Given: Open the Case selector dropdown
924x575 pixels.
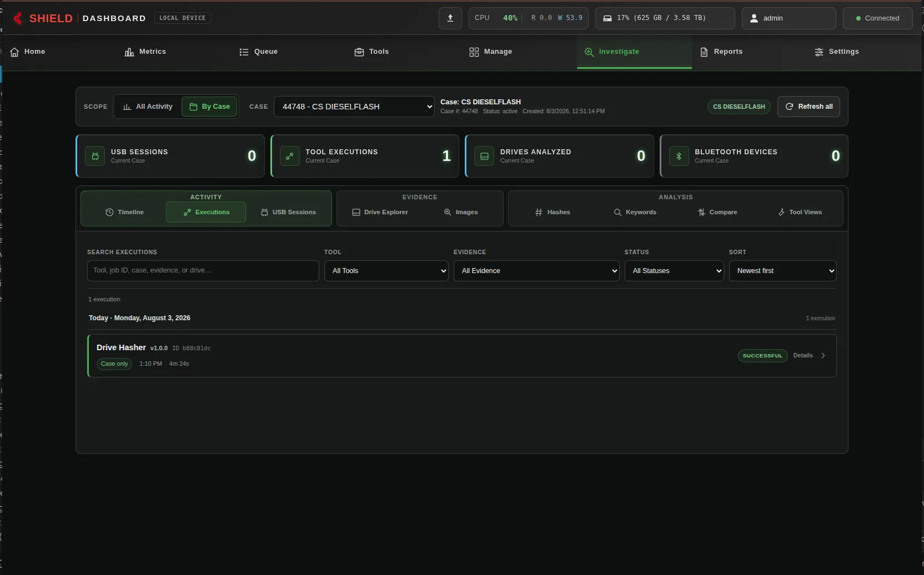Looking at the screenshot, I should point(354,107).
